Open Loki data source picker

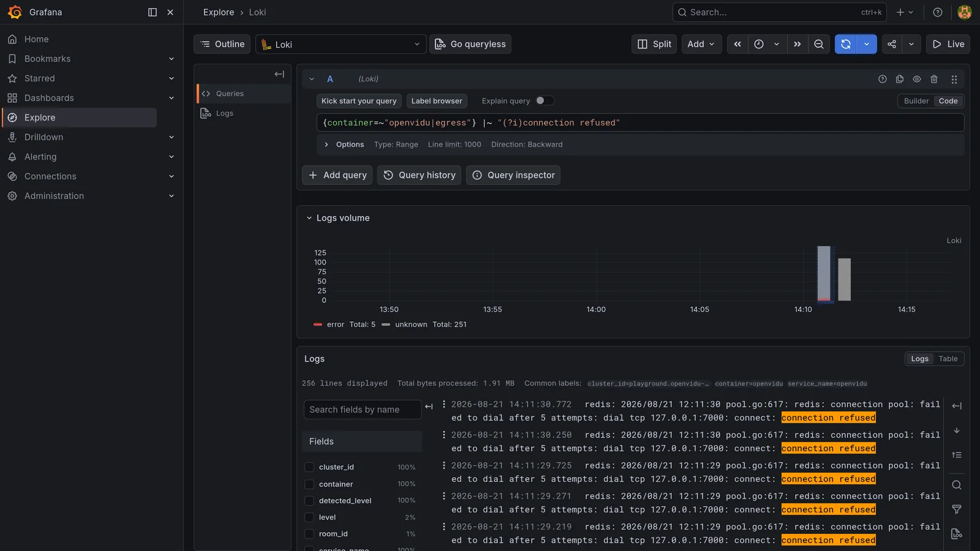[341, 44]
